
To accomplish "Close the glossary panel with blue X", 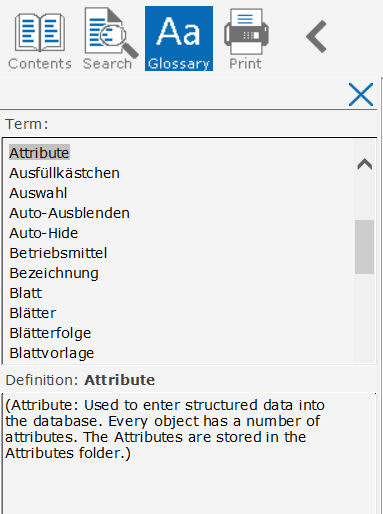I will [361, 95].
